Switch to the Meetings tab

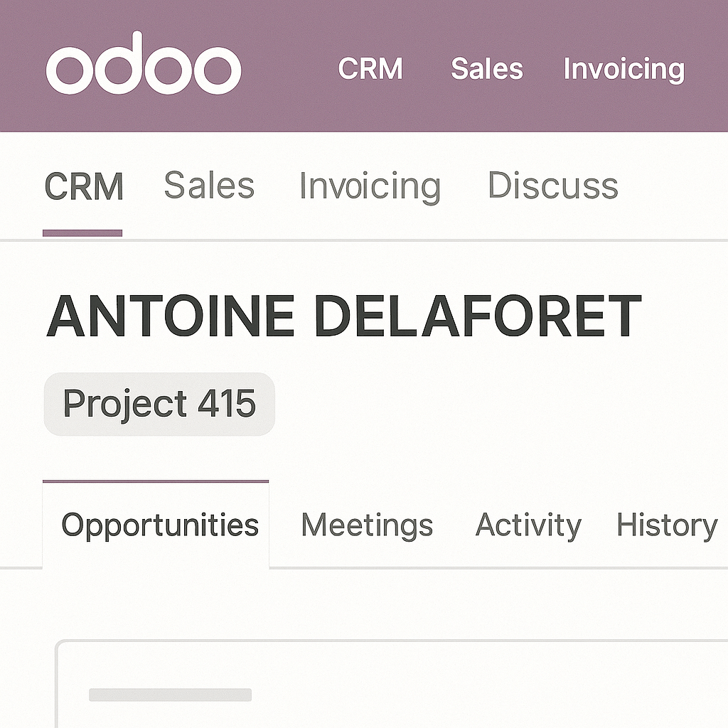pyautogui.click(x=367, y=525)
